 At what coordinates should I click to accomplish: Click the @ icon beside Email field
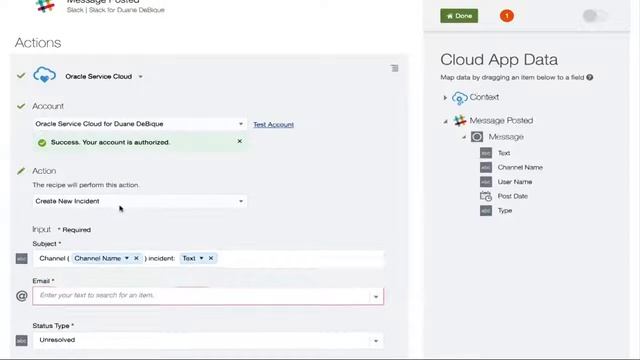click(x=22, y=296)
